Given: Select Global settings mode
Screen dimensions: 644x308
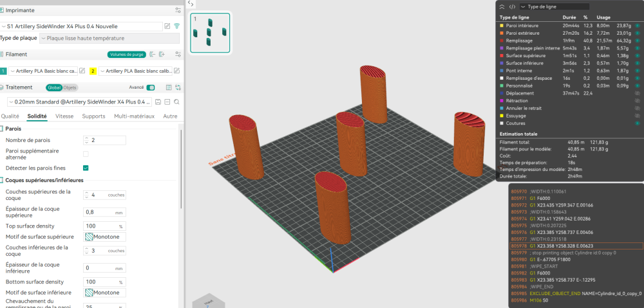Looking at the screenshot, I should 54,87.
